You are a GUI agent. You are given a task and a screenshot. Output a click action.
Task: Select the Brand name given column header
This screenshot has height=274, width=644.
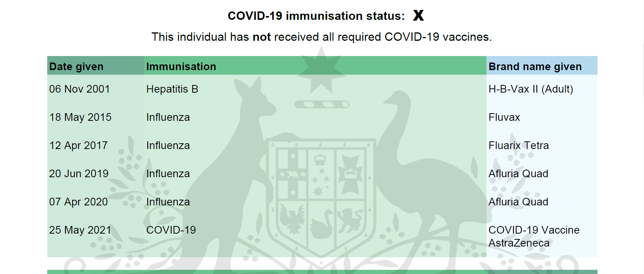click(x=535, y=67)
